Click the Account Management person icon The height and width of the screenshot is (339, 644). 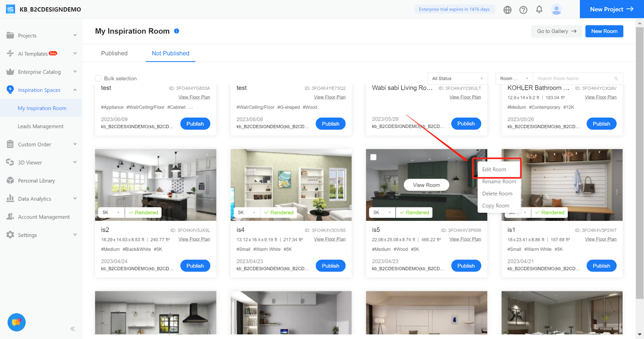tap(10, 216)
